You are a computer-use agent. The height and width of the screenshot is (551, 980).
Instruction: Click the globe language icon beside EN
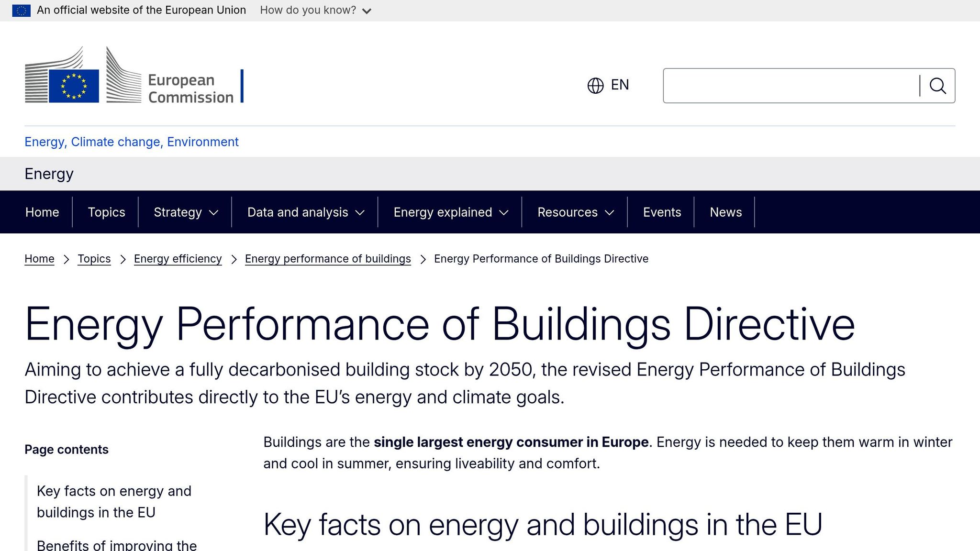(x=595, y=86)
